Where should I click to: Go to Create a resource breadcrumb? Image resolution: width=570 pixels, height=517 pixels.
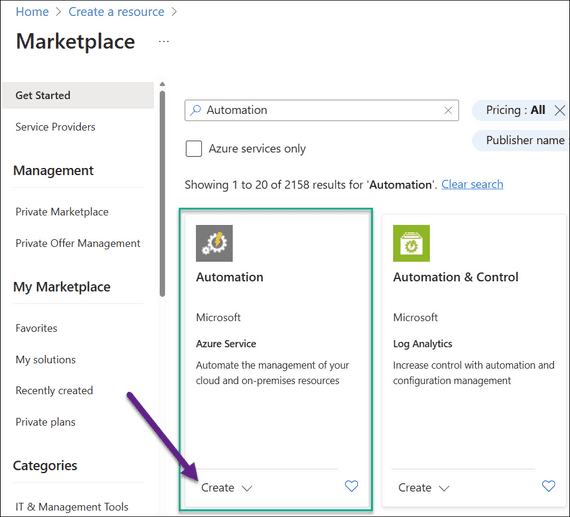click(116, 12)
